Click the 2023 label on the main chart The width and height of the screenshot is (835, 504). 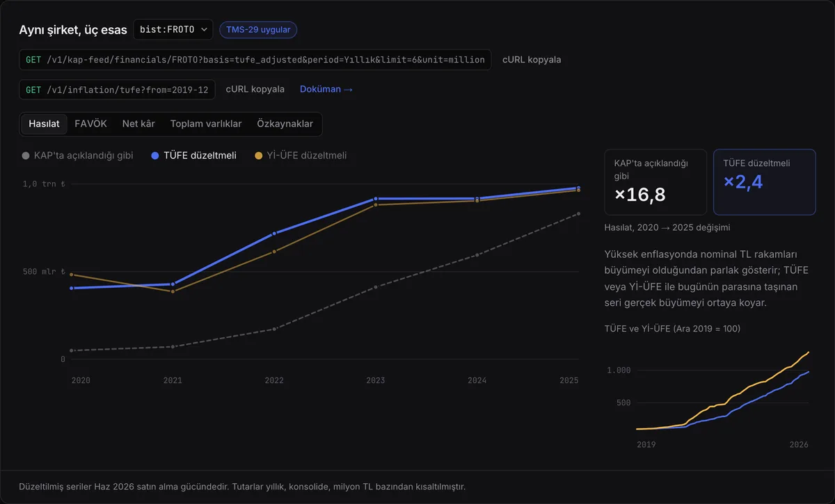(376, 380)
